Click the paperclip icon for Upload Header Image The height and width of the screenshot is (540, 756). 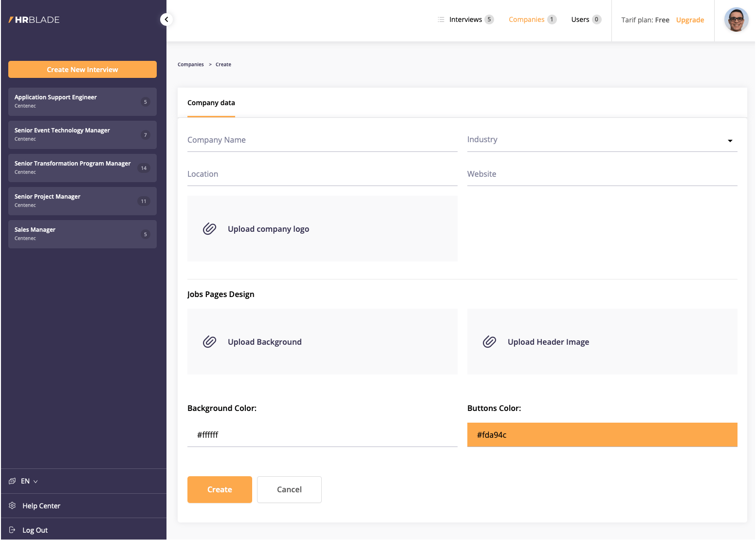click(x=489, y=342)
